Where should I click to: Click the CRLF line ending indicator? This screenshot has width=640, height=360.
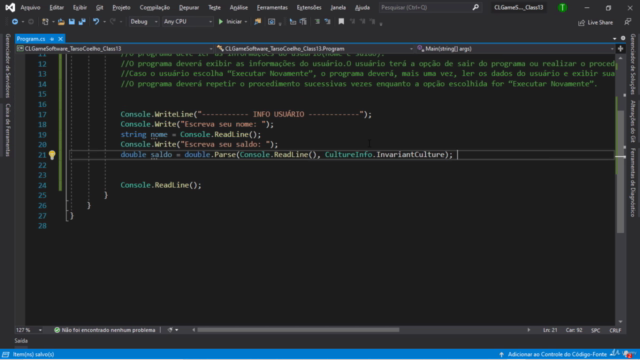point(615,330)
